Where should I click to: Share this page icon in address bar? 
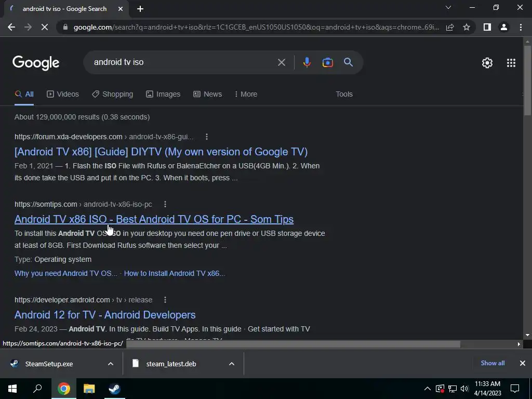[x=450, y=27]
